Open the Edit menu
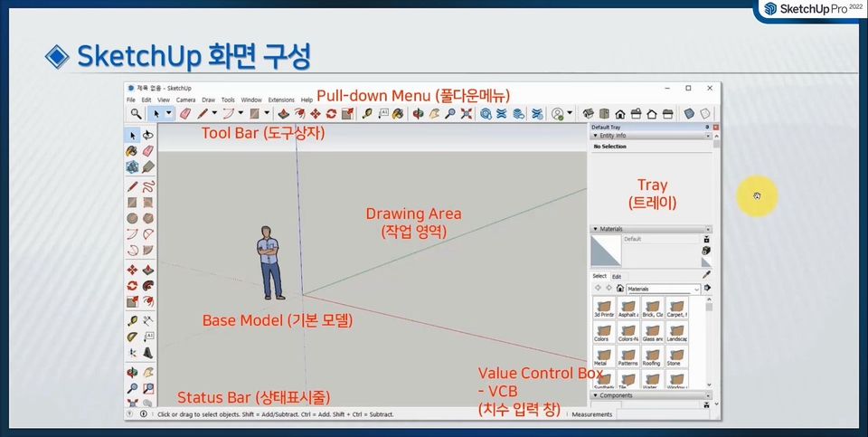The height and width of the screenshot is (437, 868). (x=146, y=100)
